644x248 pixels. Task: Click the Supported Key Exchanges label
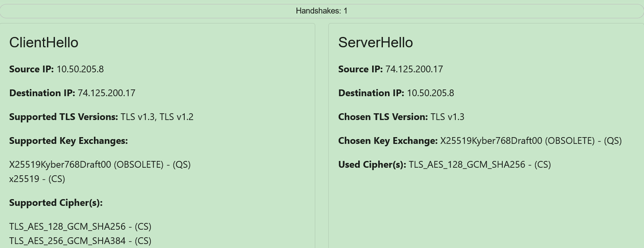[68, 141]
